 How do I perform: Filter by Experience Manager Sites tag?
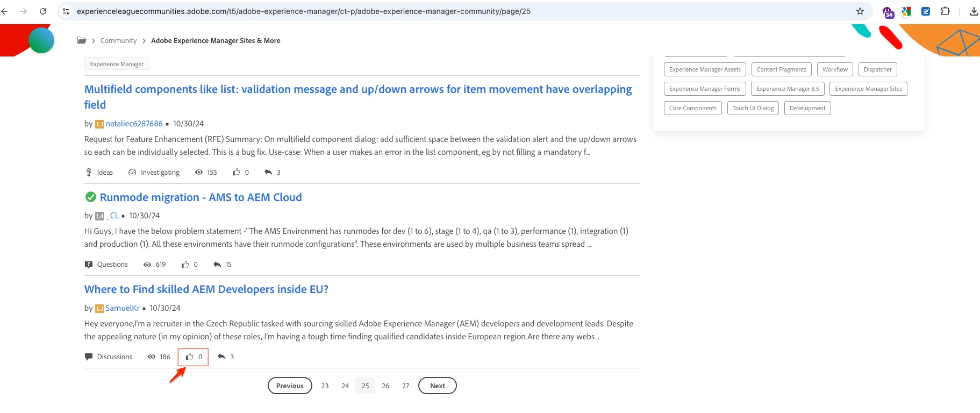tap(868, 89)
